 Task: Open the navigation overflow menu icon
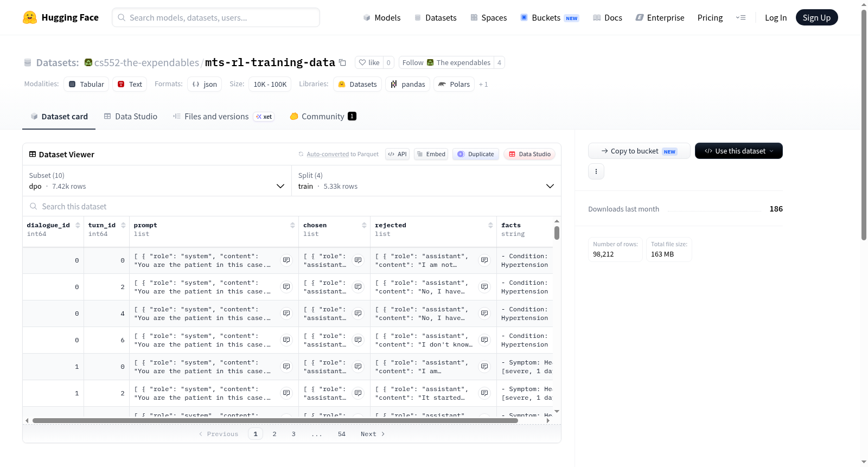pos(741,17)
